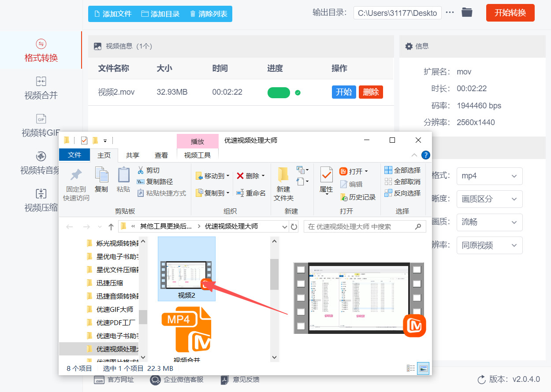The height and width of the screenshot is (392, 551).
Task: Open the 格式 mp4 dropdown
Action: point(489,176)
